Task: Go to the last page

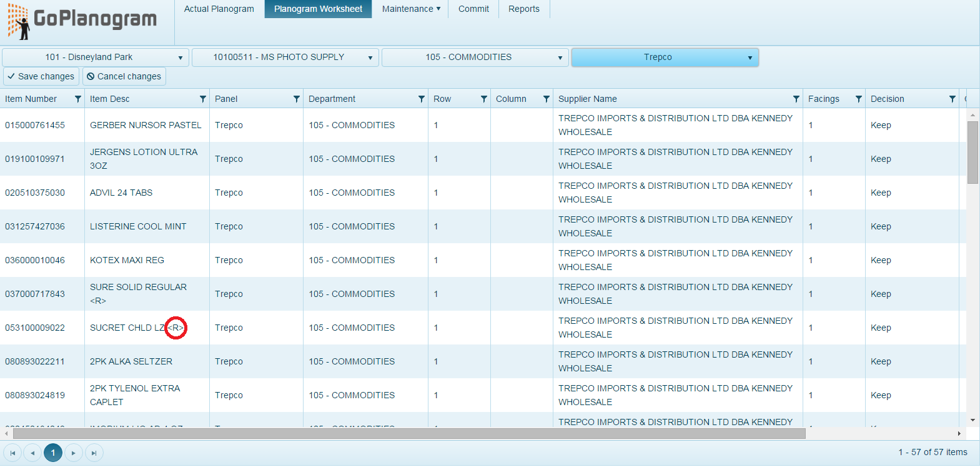Action: [x=94, y=453]
